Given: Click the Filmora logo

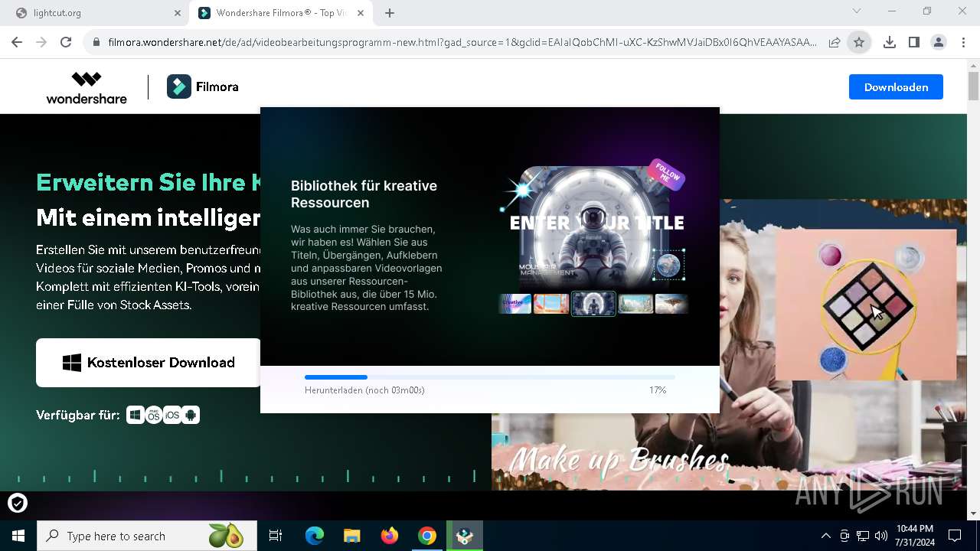Looking at the screenshot, I should (203, 87).
